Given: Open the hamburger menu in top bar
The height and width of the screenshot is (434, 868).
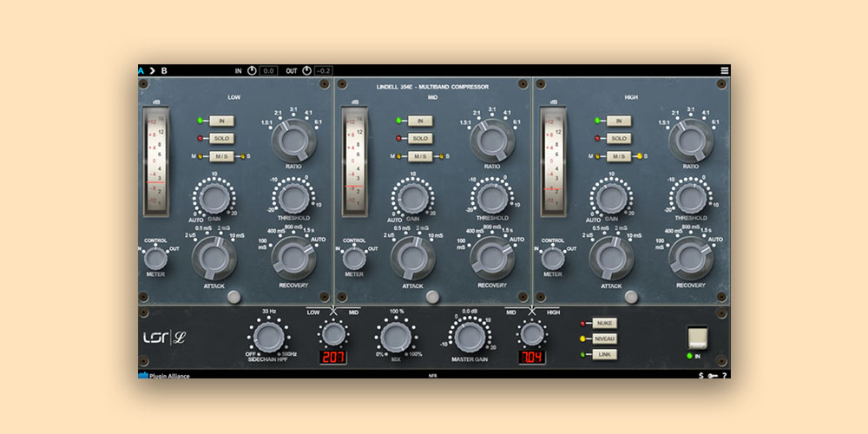Looking at the screenshot, I should click(x=725, y=70).
